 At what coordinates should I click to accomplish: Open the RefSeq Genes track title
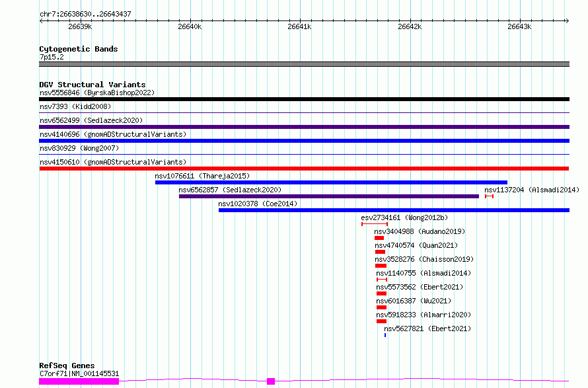[x=67, y=366]
